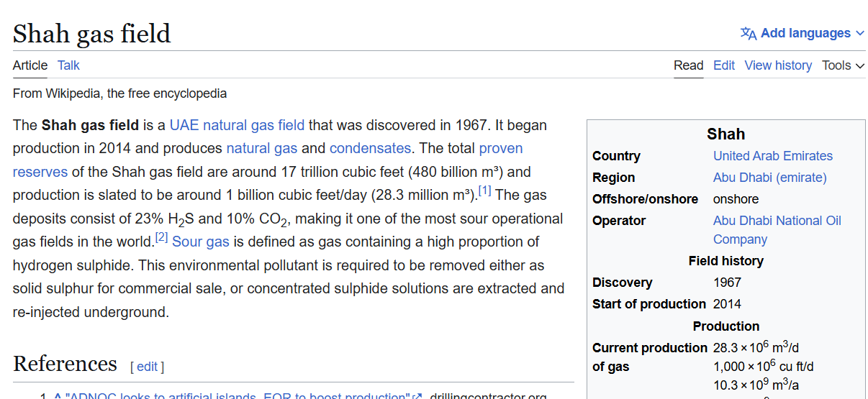This screenshot has width=868, height=399.
Task: Follow the natural gas link in paragraph
Action: 262,149
